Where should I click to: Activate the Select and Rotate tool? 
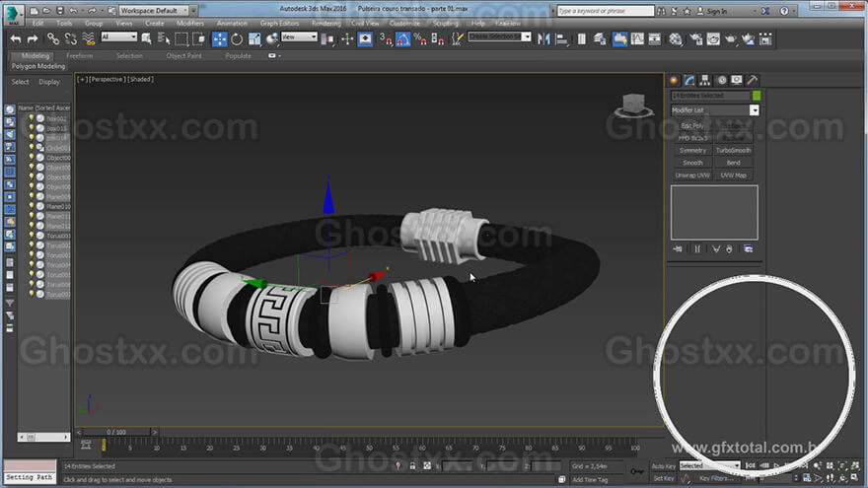[237, 38]
